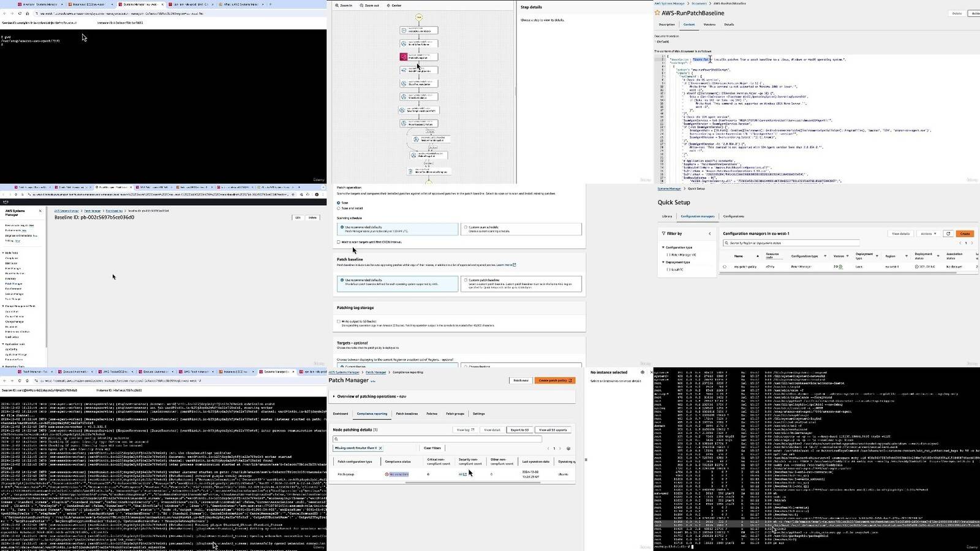Open Patch Manager table preferences gear
The image size is (980, 551).
568,449
